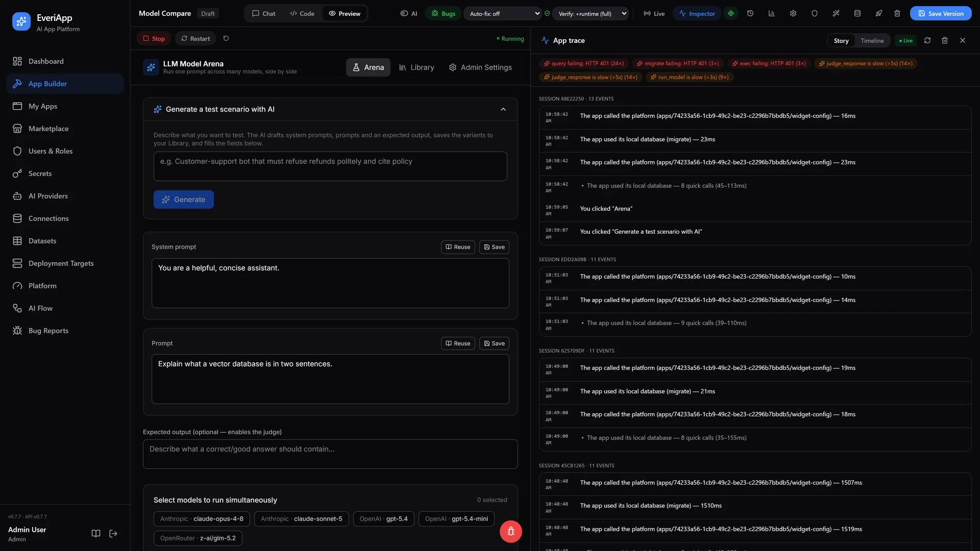The width and height of the screenshot is (980, 551).
Task: Expand the 8 quick calls (45–113ms) row
Action: point(664,186)
